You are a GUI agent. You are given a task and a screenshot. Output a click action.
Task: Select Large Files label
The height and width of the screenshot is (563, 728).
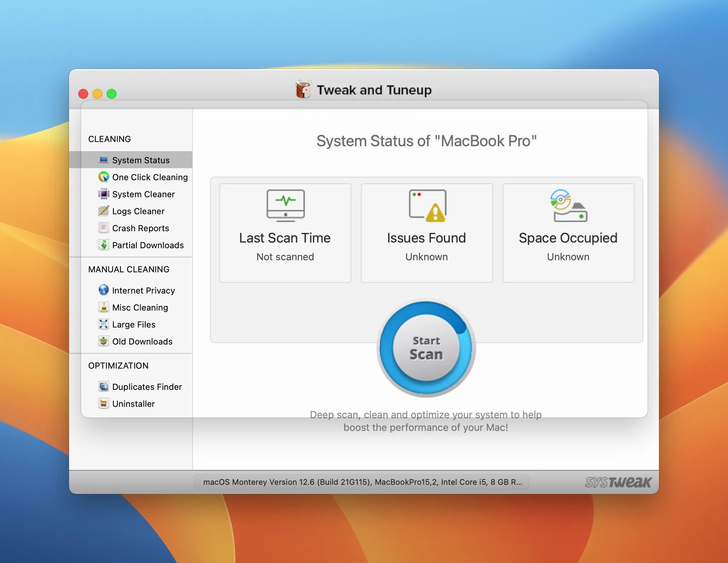pos(134,325)
